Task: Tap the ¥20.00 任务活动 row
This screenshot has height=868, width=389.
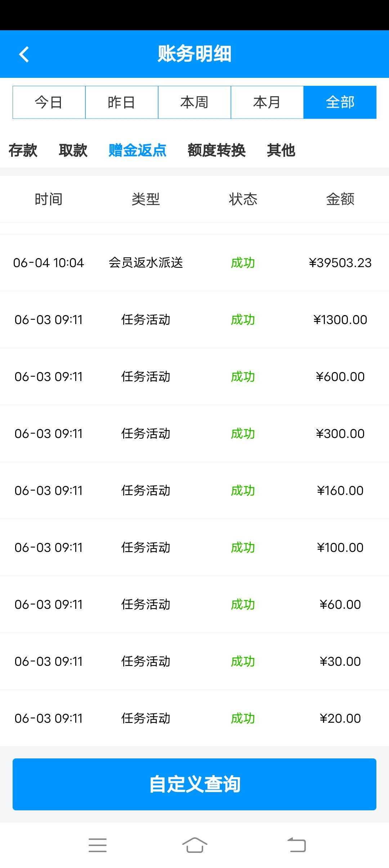Action: (x=194, y=718)
